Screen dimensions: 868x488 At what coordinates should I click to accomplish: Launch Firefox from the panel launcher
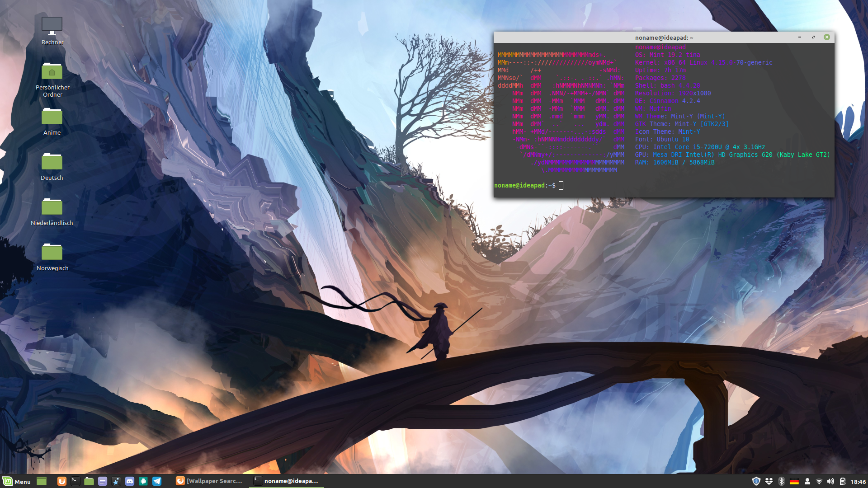pyautogui.click(x=62, y=481)
